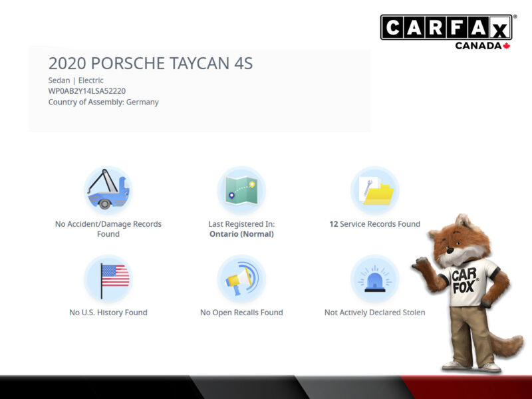The image size is (532, 399).
Task: Open "12 Service Records Found" label
Action: click(374, 224)
